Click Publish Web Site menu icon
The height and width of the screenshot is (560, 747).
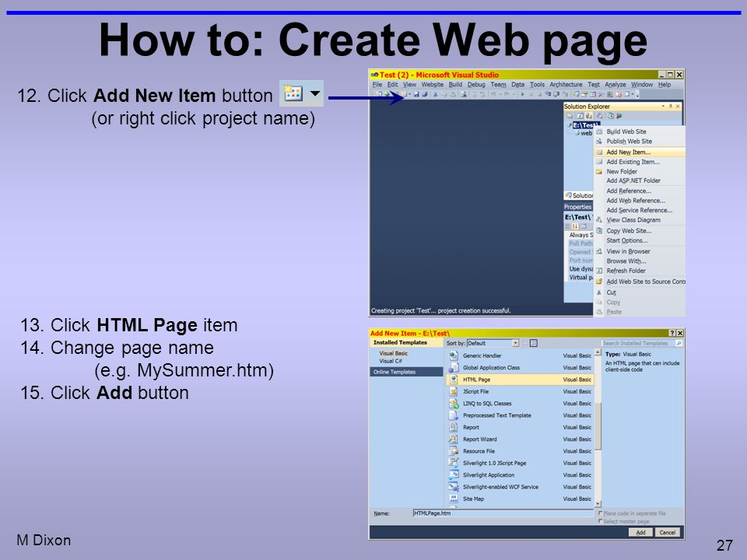click(599, 142)
